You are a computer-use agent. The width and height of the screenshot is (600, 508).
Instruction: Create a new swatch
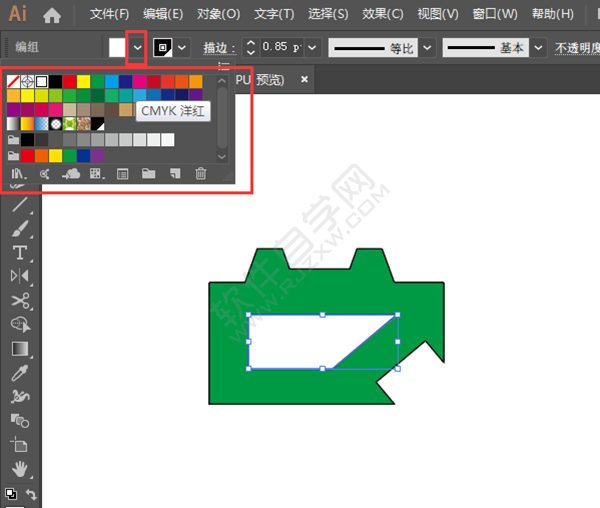click(x=175, y=174)
